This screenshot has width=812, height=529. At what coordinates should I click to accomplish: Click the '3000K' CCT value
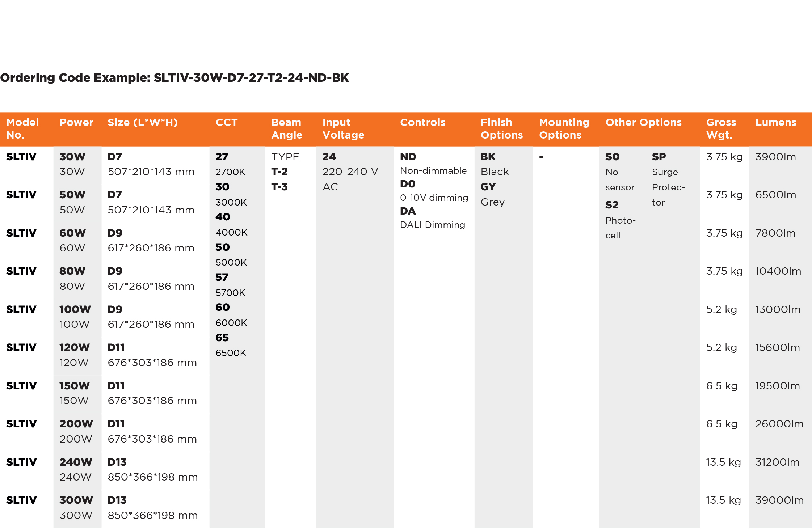231,202
